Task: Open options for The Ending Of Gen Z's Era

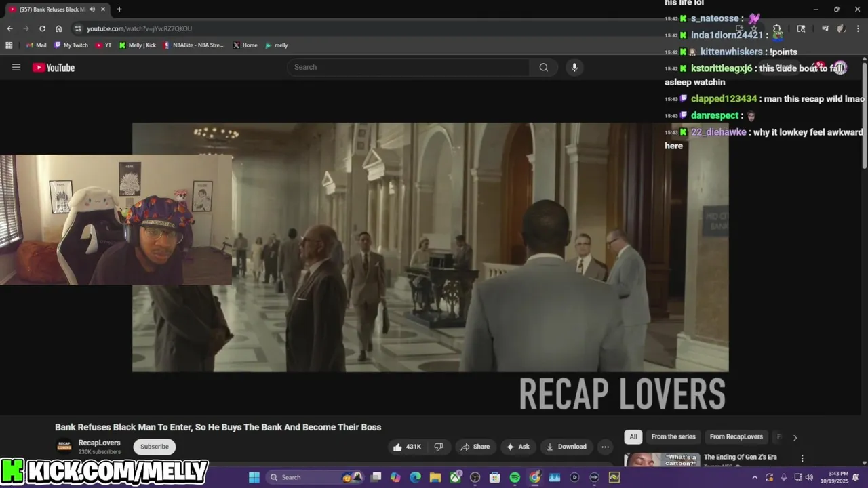Action: tap(802, 458)
